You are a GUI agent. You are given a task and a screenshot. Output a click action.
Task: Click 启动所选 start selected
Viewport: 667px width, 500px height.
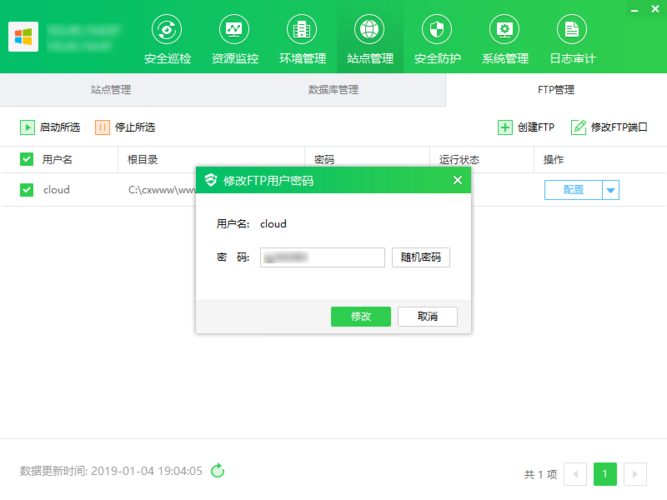click(x=50, y=127)
